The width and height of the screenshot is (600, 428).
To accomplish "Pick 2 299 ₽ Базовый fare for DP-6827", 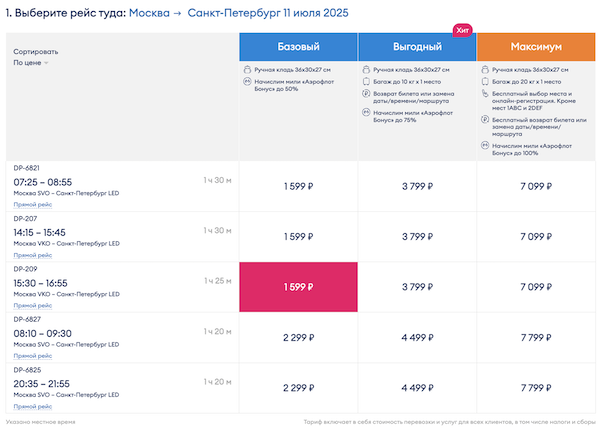I will tap(298, 338).
